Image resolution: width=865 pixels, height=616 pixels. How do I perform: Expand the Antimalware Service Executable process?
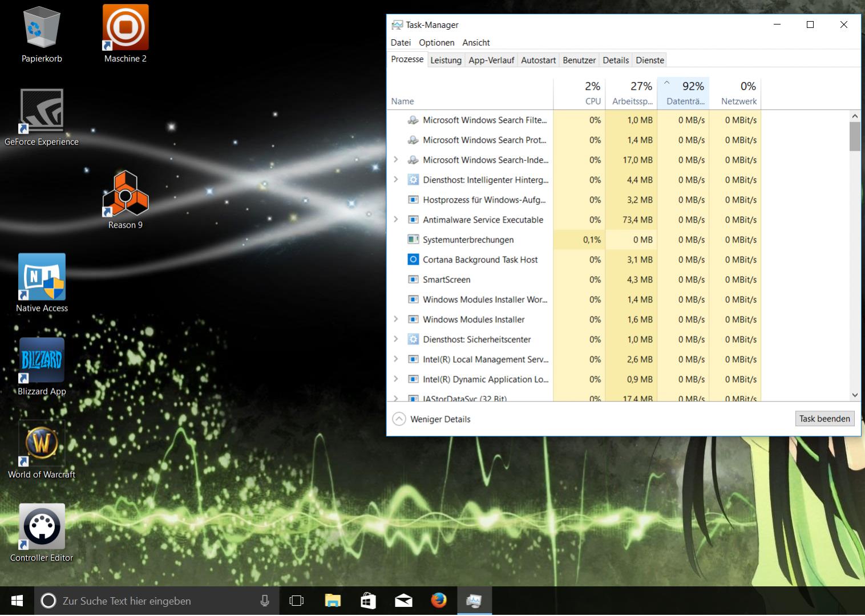[396, 220]
